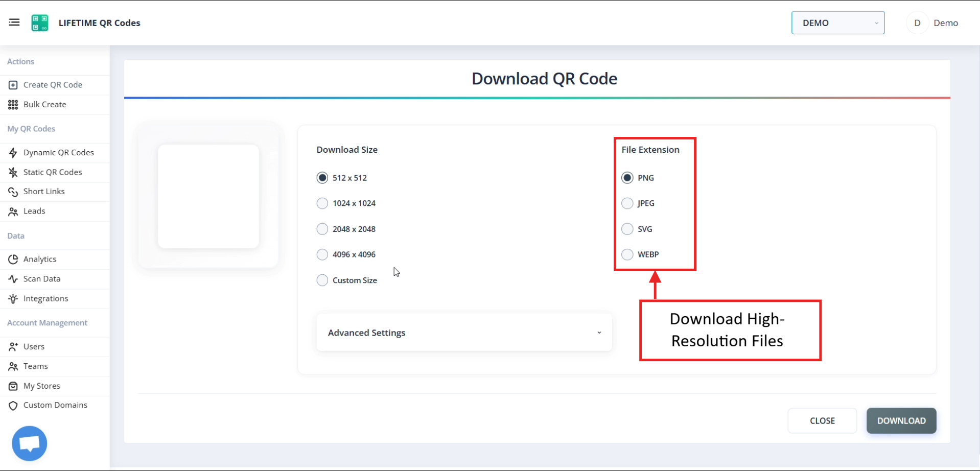Click the multicolor gradient divider bar
The width and height of the screenshot is (980, 471).
[536, 98]
